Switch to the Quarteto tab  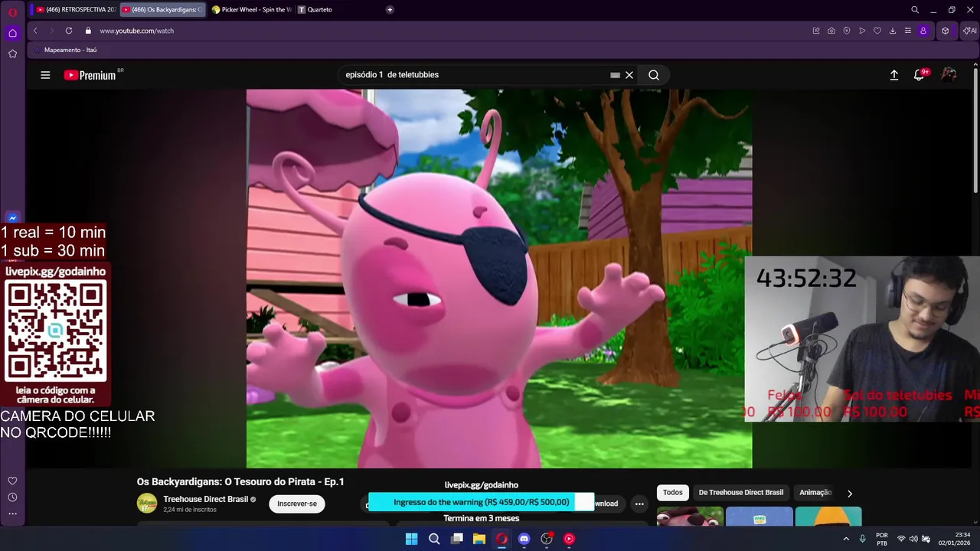click(x=315, y=10)
